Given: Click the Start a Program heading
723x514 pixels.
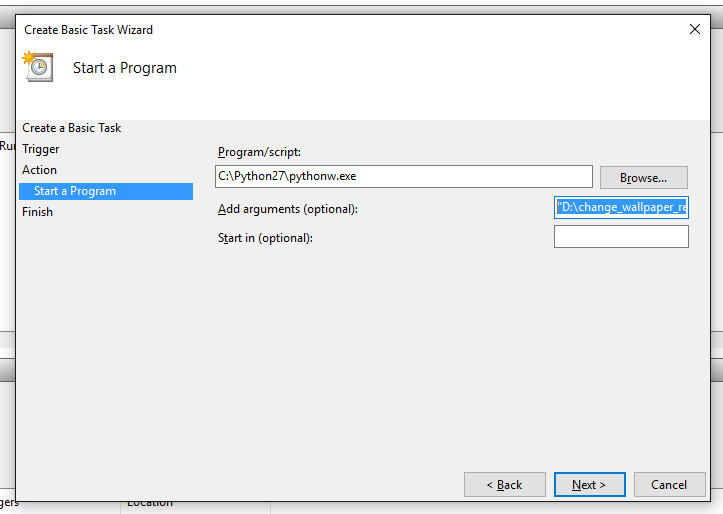Looking at the screenshot, I should [124, 68].
